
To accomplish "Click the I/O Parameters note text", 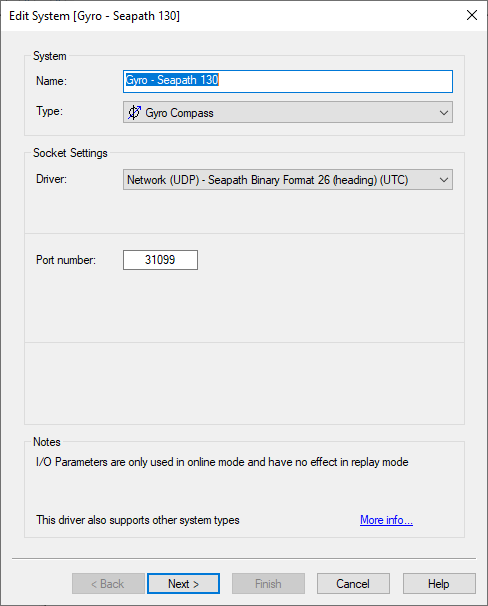I will coord(222,462).
